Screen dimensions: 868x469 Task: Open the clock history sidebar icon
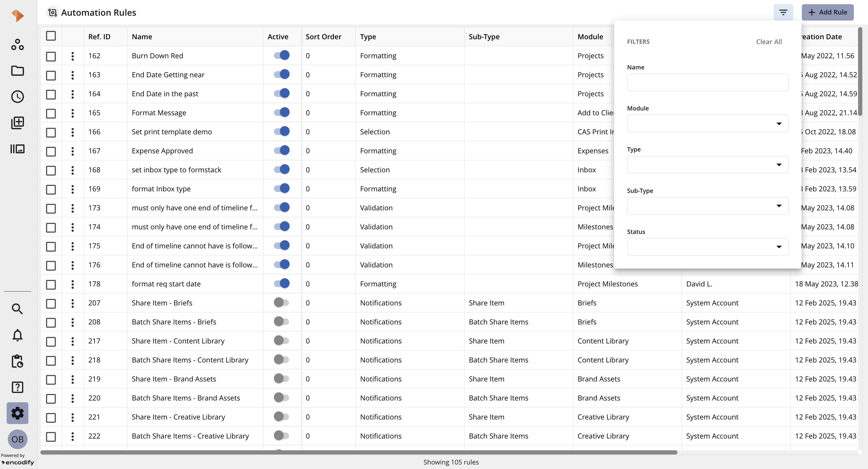(x=18, y=97)
